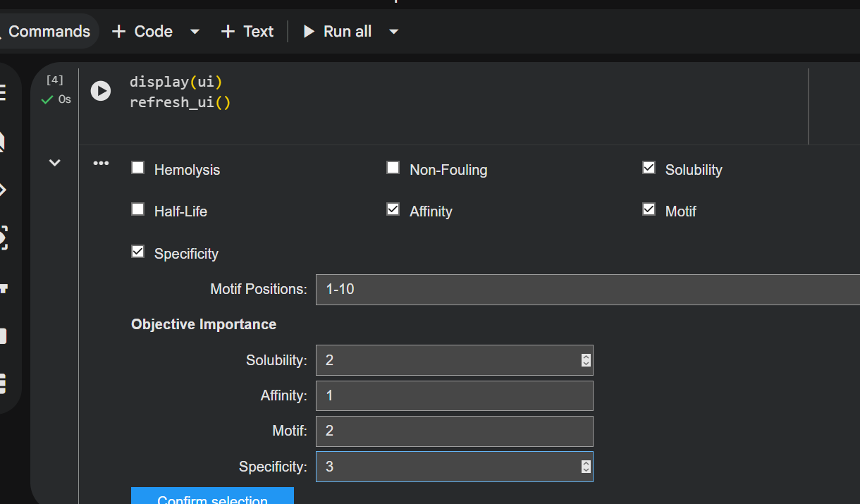
Task: Collapse the cell output with chevron
Action: click(x=54, y=163)
